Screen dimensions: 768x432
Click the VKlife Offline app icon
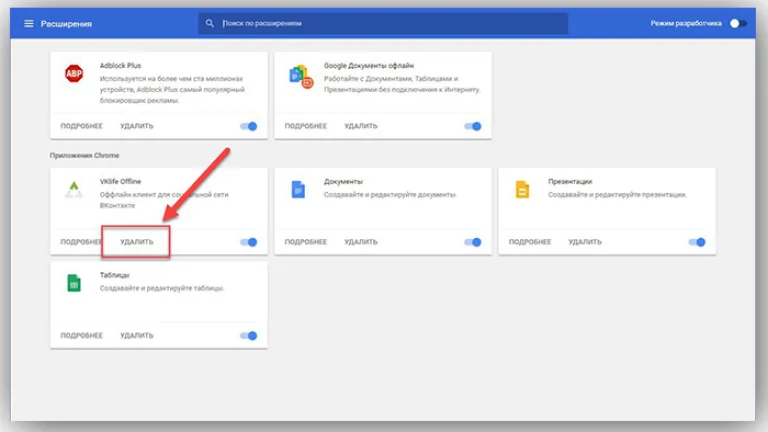[74, 190]
